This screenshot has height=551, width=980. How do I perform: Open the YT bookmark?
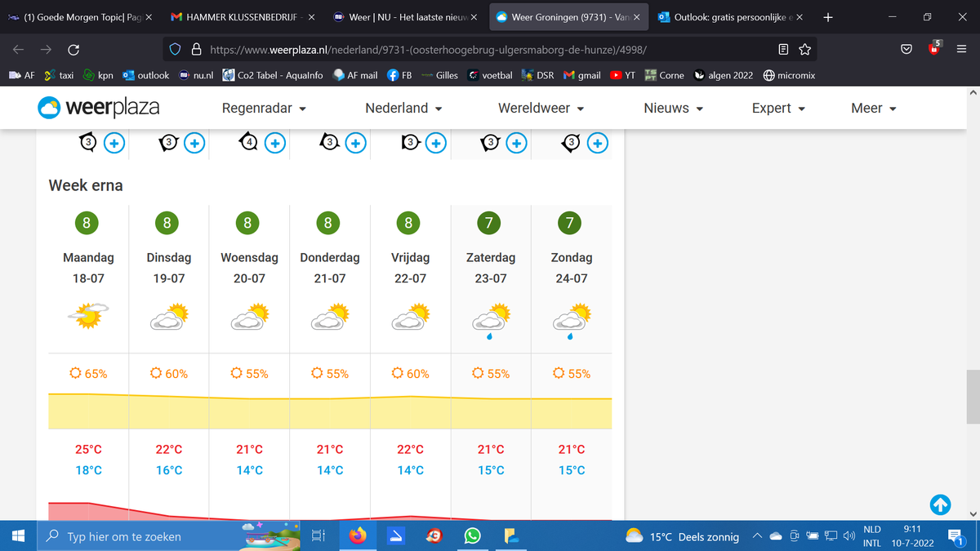click(624, 75)
